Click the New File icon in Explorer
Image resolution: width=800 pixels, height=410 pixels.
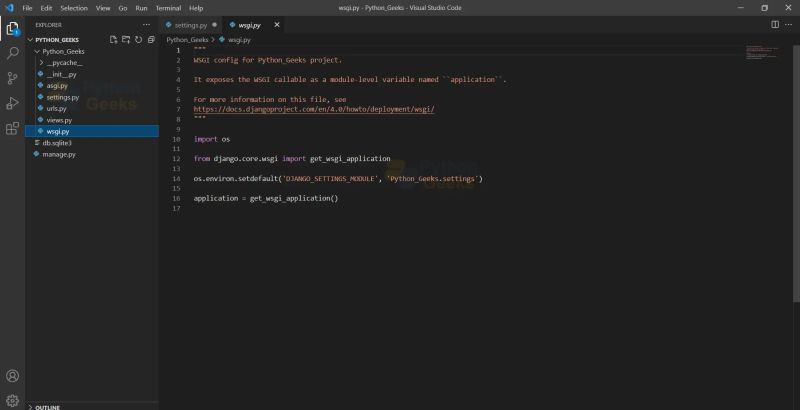tap(113, 39)
